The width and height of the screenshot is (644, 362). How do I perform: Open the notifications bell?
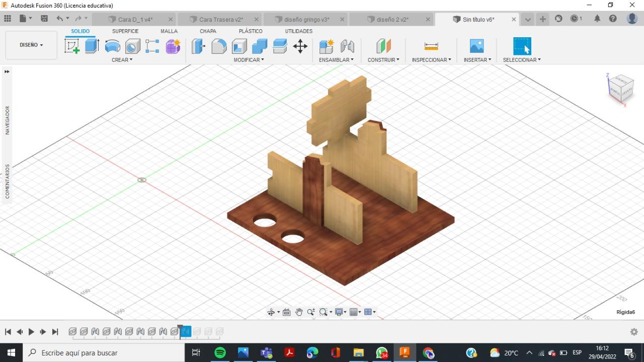(x=597, y=19)
